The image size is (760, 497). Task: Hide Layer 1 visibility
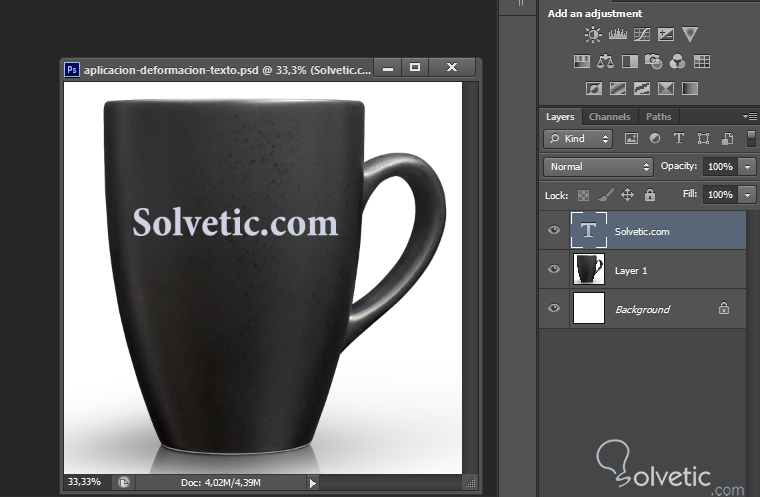point(554,269)
